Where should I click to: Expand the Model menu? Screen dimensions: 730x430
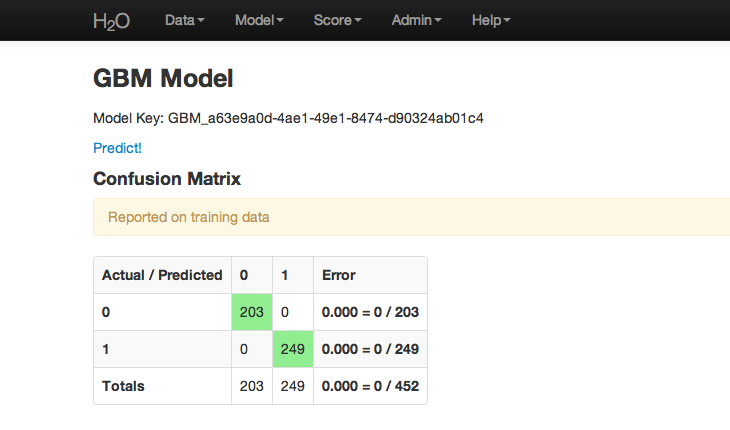coord(259,20)
